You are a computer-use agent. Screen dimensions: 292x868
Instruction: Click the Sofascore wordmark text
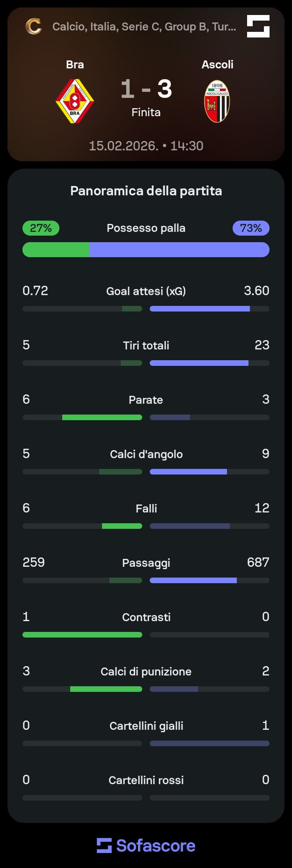156,846
